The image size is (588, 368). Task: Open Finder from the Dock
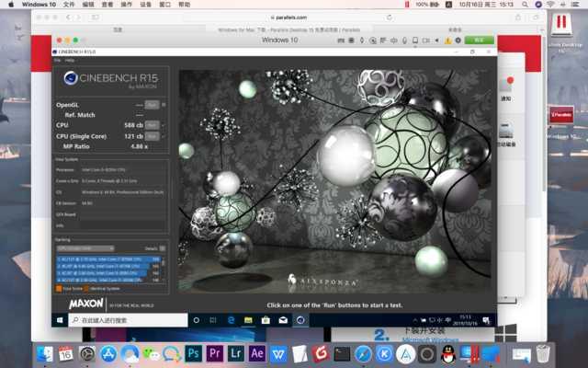pos(45,353)
